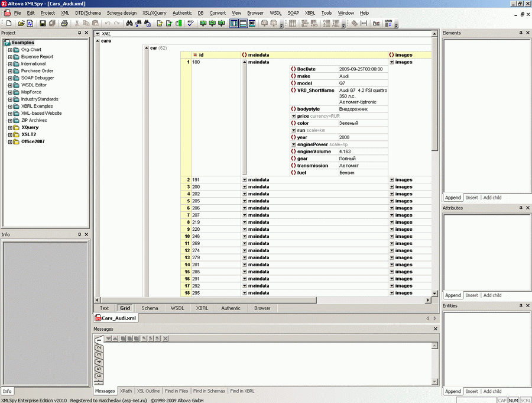Open the Find in Schemas tab
Image resolution: width=532 pixels, height=403 pixels.
[x=209, y=391]
